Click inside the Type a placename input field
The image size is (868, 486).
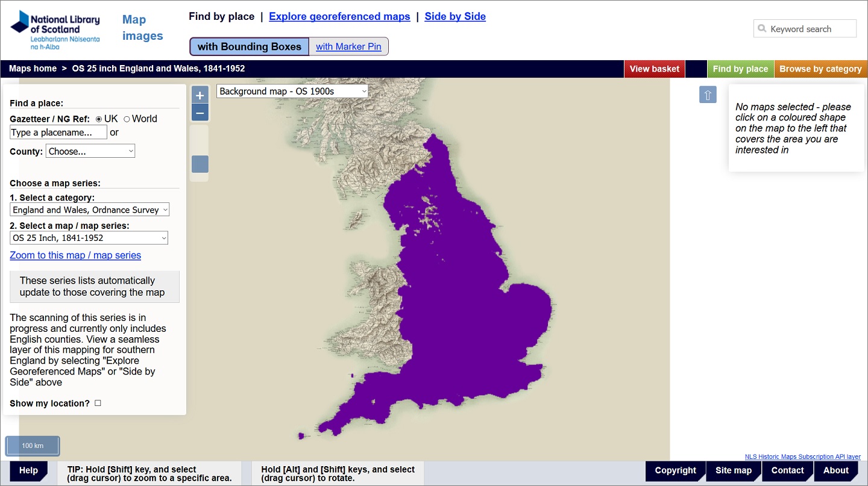point(58,132)
